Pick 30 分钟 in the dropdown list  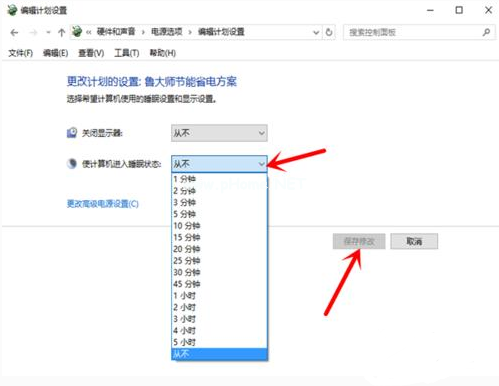coord(219,273)
